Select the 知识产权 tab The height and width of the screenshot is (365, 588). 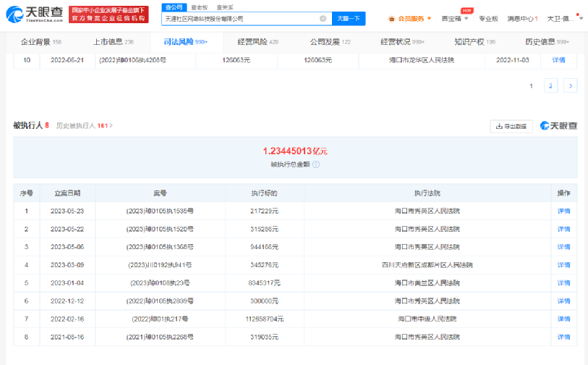coord(474,42)
